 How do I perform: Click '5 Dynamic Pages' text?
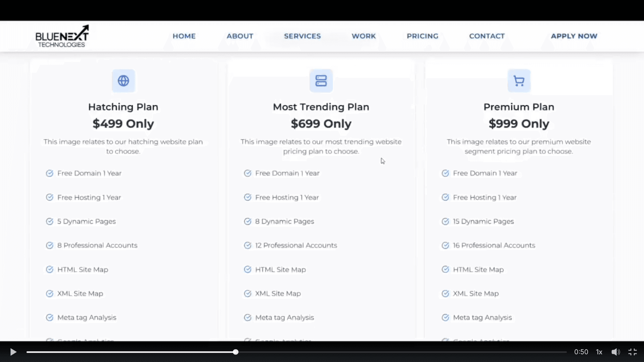[x=87, y=222]
